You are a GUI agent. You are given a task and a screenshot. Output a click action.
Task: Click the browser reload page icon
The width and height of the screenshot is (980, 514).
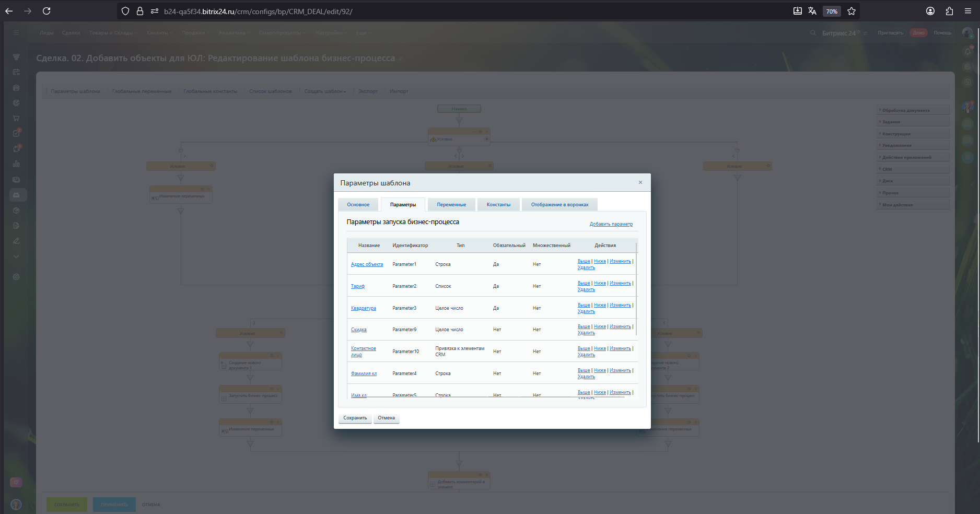tap(46, 11)
